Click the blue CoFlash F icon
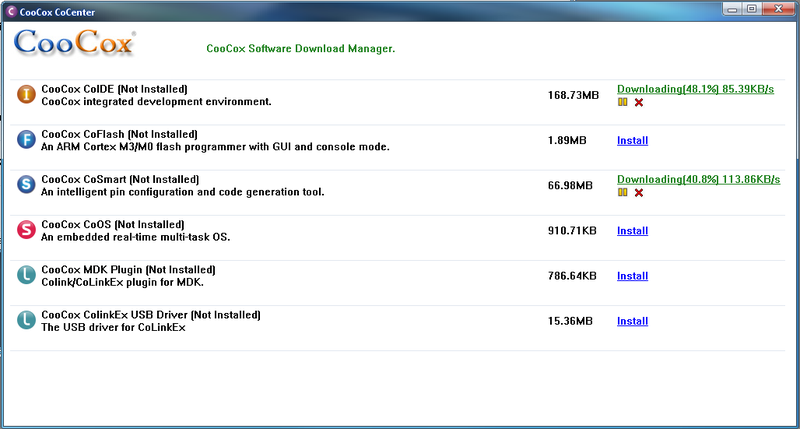The image size is (800, 429). coord(26,139)
